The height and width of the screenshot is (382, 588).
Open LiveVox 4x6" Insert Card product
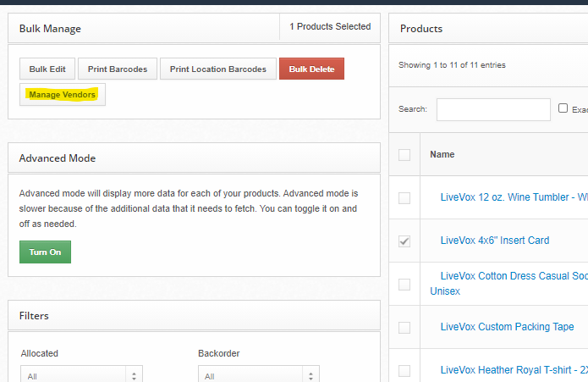point(495,241)
